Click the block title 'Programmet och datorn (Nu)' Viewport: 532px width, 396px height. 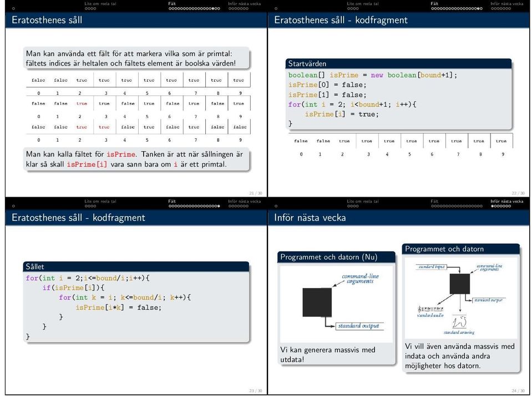coord(329,257)
